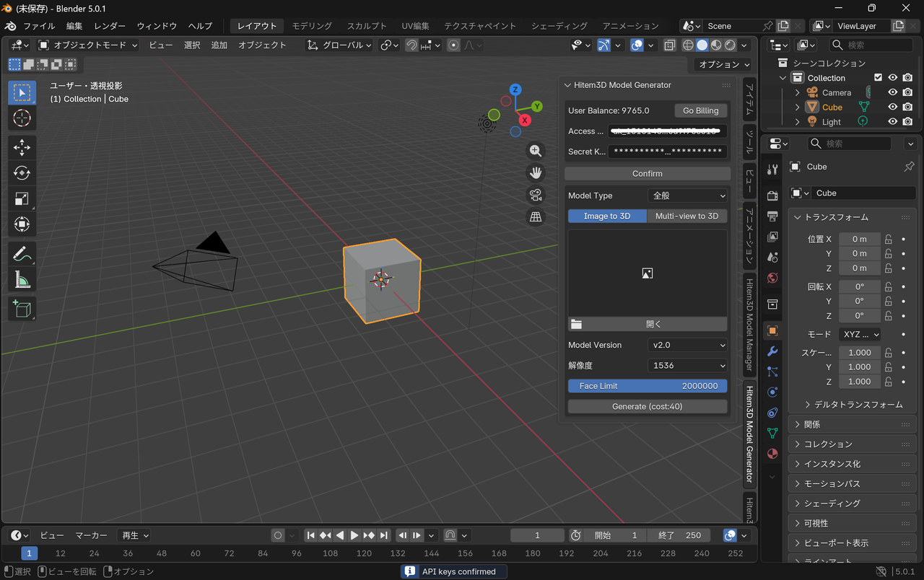Viewport: 924px width, 580px height.
Task: Open the Model Version v2.0 dropdown
Action: coord(687,345)
